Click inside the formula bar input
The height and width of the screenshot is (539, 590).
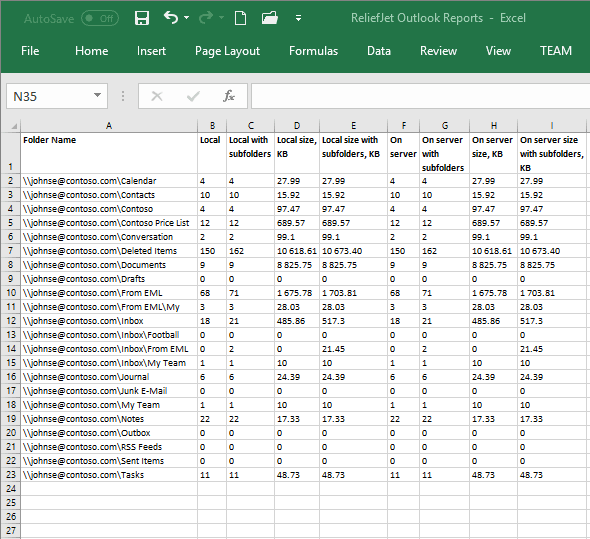click(420, 96)
